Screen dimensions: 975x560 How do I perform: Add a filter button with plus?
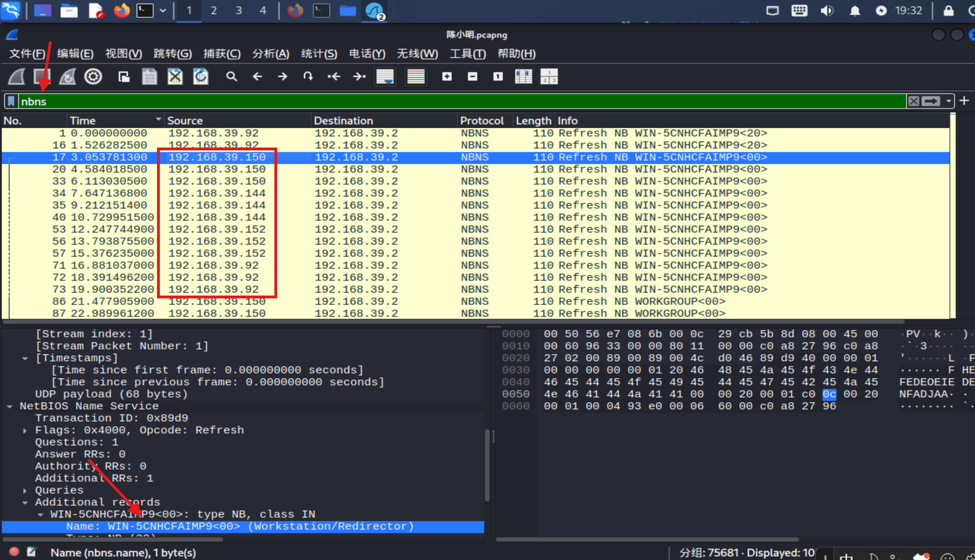(x=964, y=101)
